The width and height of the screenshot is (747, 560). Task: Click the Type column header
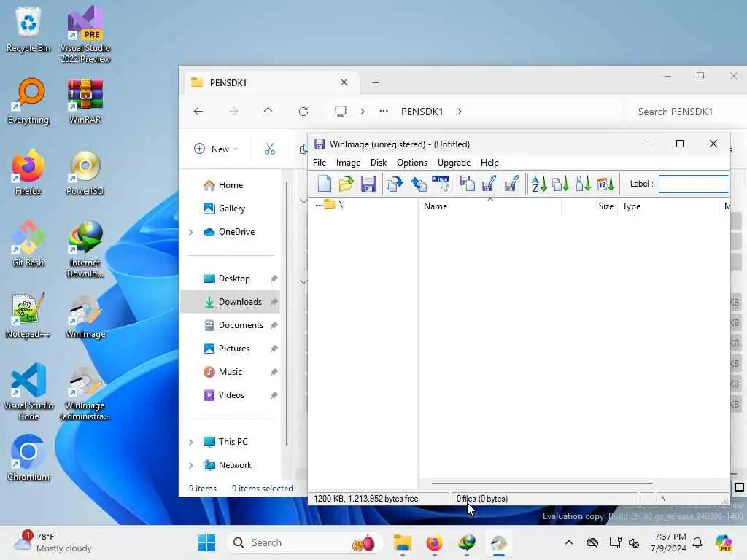668,206
